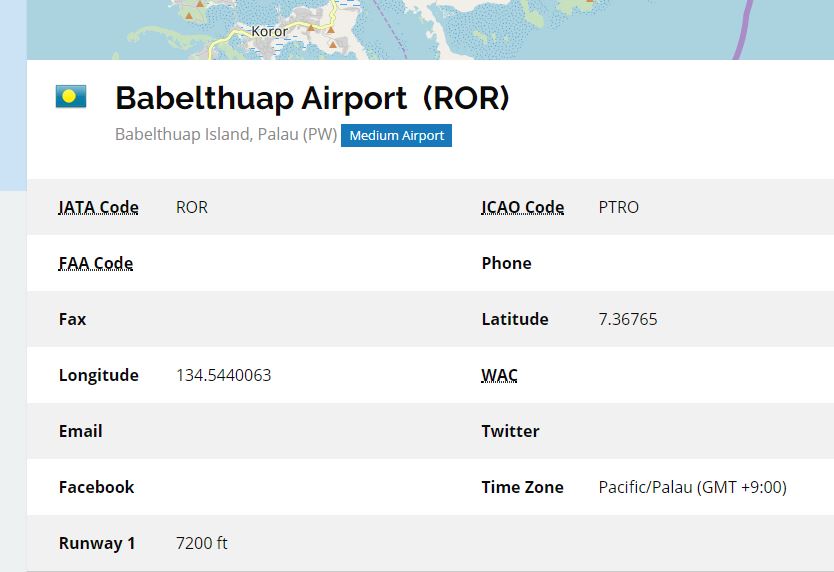Screen dimensions: 834x572
Task: Select the Babelthuap Airport (ROR) heading
Action: pyautogui.click(x=312, y=98)
